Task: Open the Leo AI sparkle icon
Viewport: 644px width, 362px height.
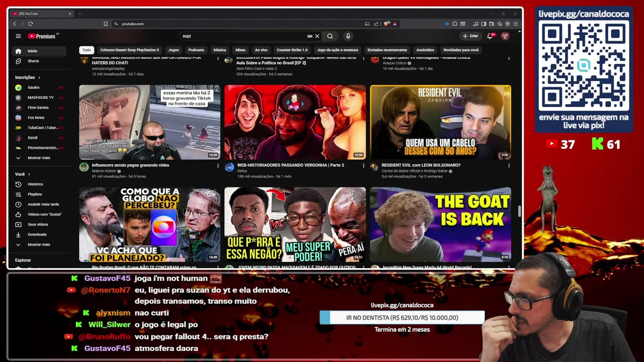Action: coord(500,24)
